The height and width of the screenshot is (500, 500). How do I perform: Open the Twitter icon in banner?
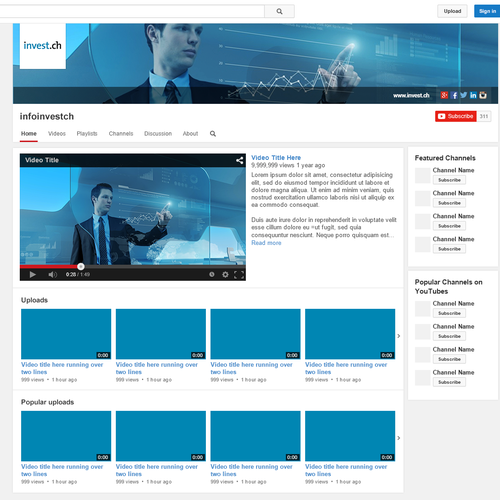click(x=464, y=95)
